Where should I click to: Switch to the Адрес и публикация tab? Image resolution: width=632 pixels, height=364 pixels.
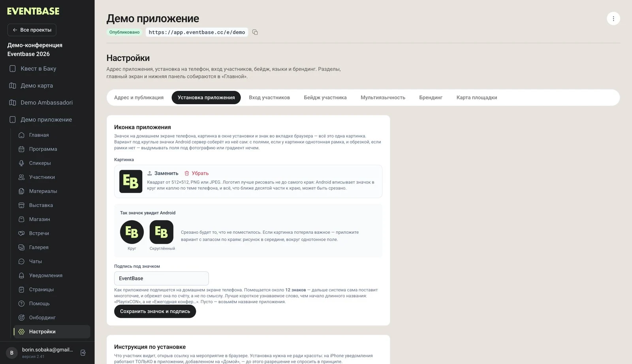pyautogui.click(x=139, y=98)
